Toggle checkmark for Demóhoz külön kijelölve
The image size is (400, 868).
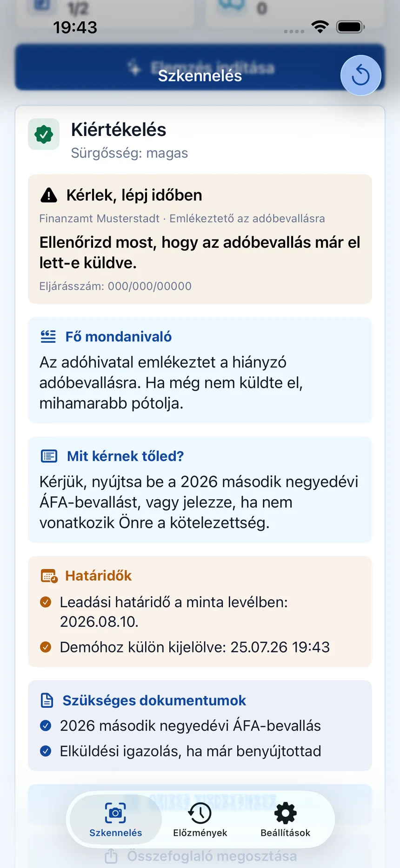pyautogui.click(x=46, y=647)
